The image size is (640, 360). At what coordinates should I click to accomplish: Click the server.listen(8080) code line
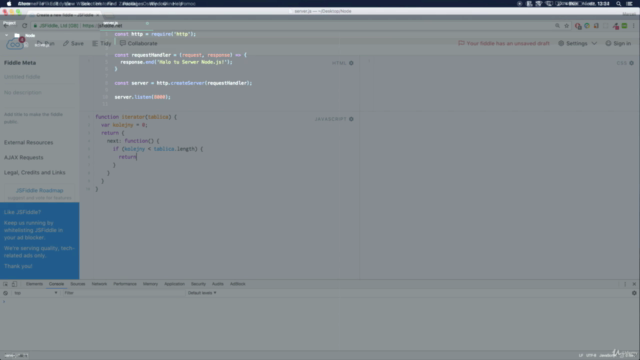tap(142, 97)
